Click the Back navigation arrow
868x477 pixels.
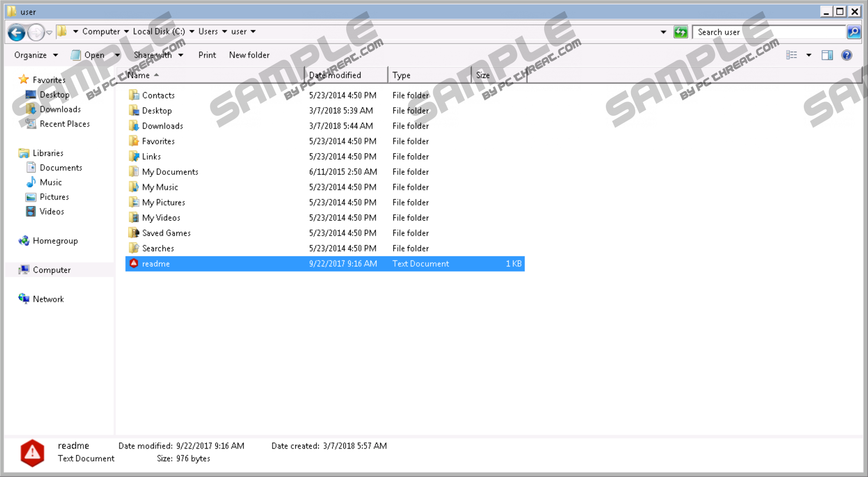point(17,32)
